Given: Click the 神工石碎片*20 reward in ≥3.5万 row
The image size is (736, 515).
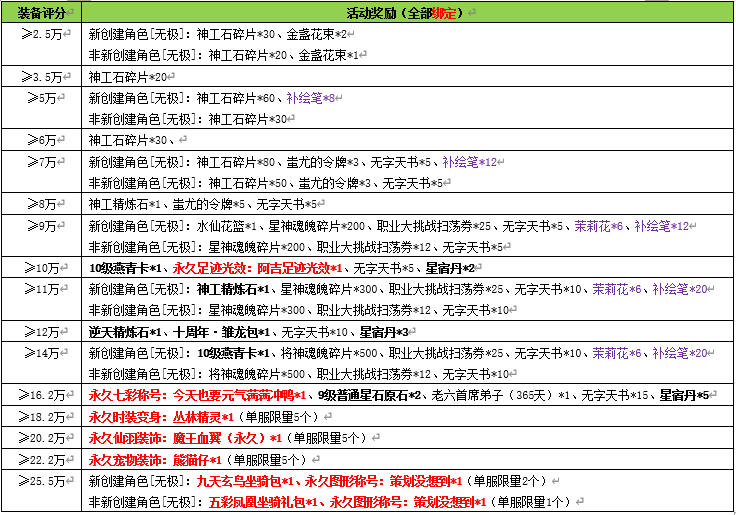Looking at the screenshot, I should 128,77.
